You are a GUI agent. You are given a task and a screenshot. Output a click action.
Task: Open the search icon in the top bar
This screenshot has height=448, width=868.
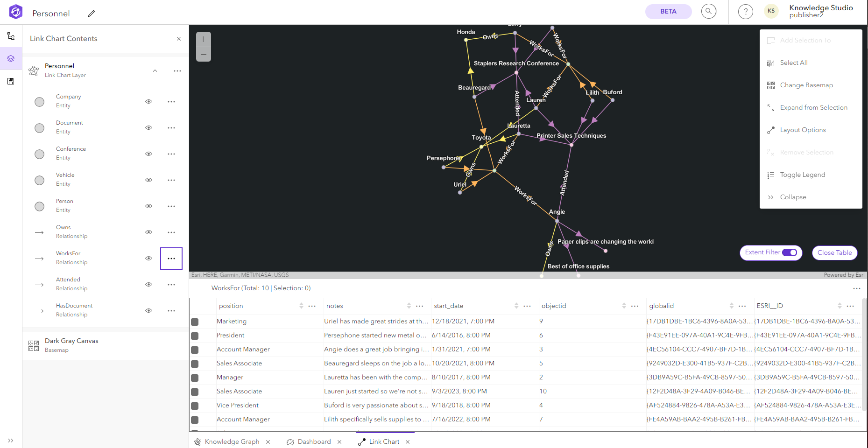click(x=708, y=11)
